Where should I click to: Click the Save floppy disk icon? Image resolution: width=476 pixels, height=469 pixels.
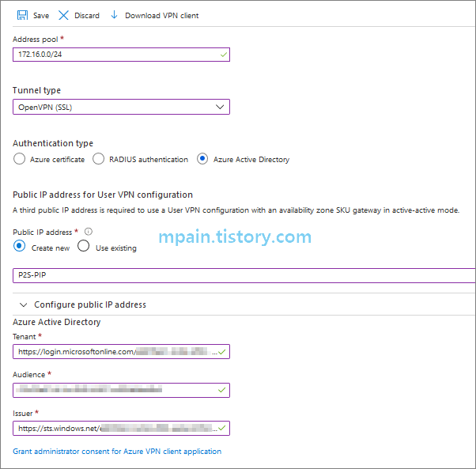tap(22, 15)
